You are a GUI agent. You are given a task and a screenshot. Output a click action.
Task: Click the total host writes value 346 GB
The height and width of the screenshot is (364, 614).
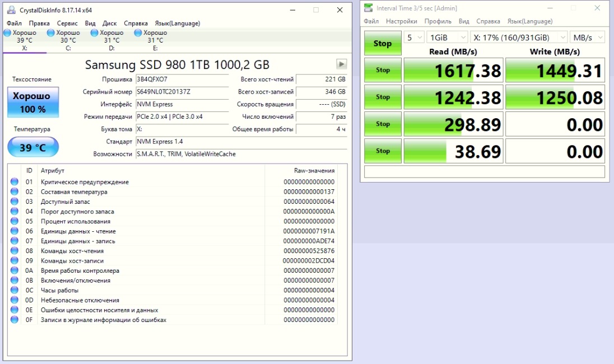pyautogui.click(x=322, y=92)
